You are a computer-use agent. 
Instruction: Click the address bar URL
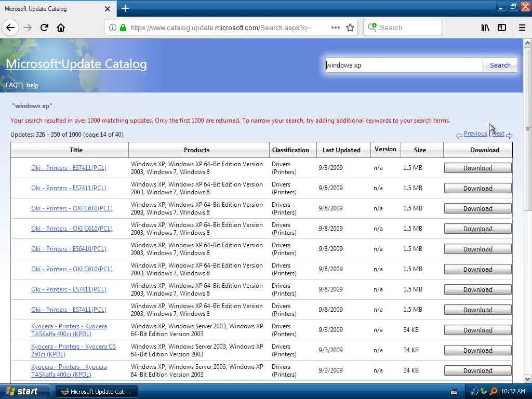click(221, 28)
